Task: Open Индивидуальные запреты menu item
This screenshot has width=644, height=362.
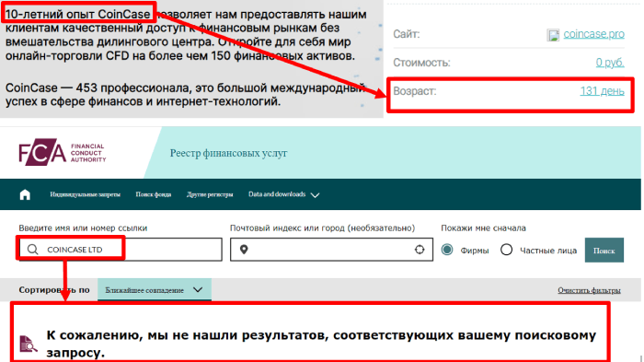Action: pos(85,194)
